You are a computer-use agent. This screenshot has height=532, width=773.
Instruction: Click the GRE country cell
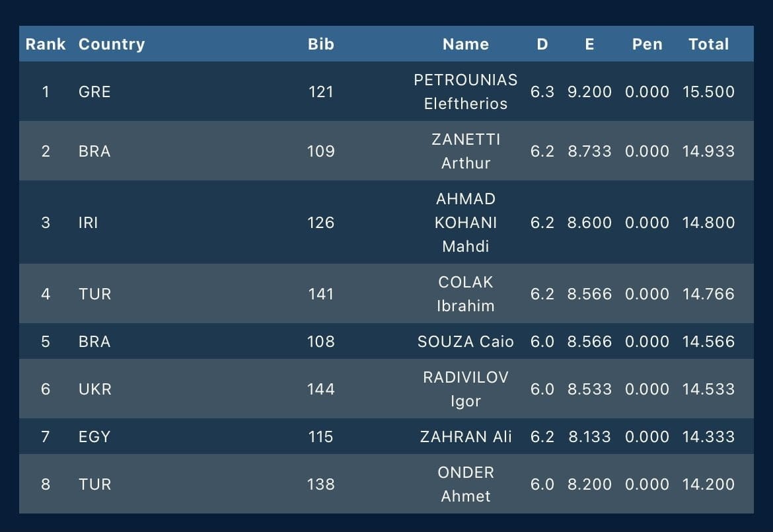[94, 92]
